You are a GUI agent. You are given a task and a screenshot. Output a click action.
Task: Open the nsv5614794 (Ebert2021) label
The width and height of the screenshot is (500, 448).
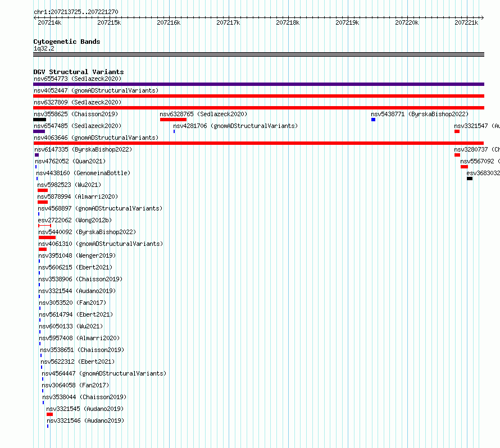pos(76,314)
